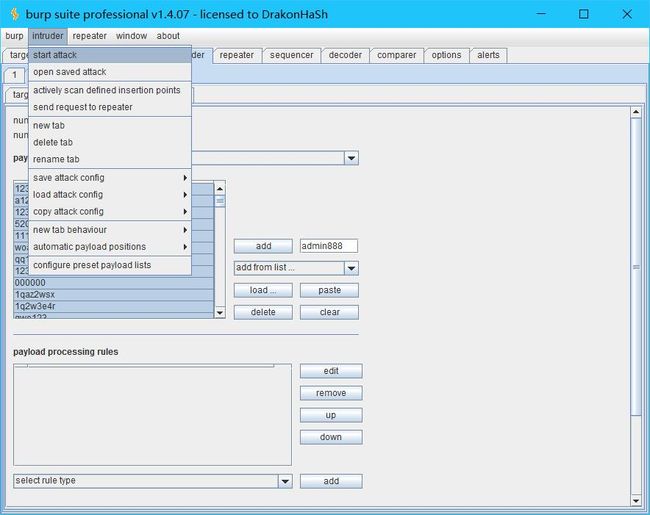Open the window menu
Viewport: 650px width, 515px height.
coord(131,36)
